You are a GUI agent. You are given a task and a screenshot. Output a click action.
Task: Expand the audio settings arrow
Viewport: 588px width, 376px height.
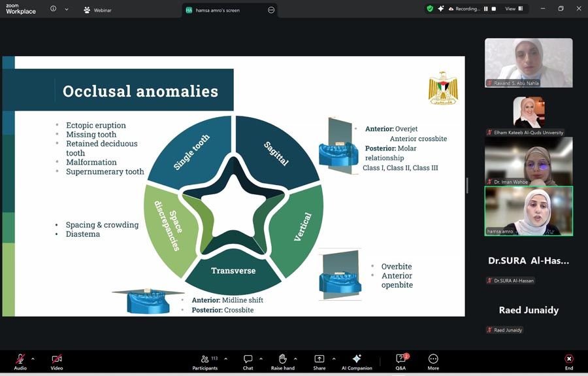pos(33,358)
